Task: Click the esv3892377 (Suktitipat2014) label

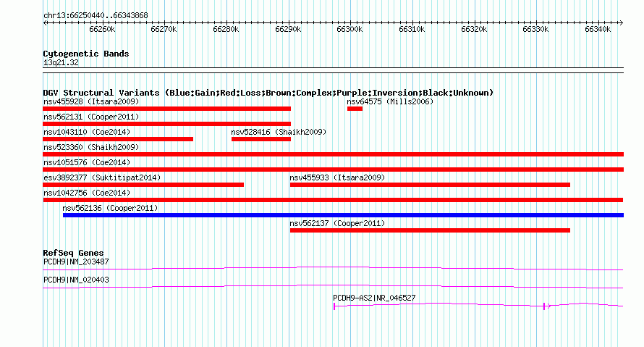Action: pos(102,177)
